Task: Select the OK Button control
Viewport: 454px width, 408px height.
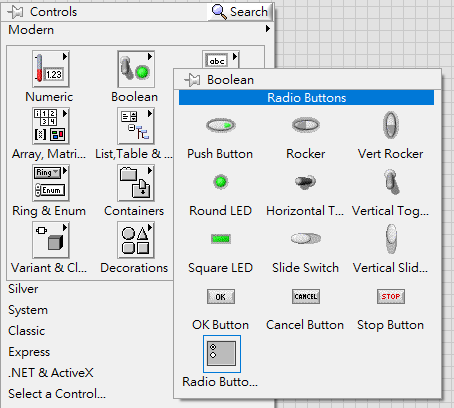Action: point(221,296)
